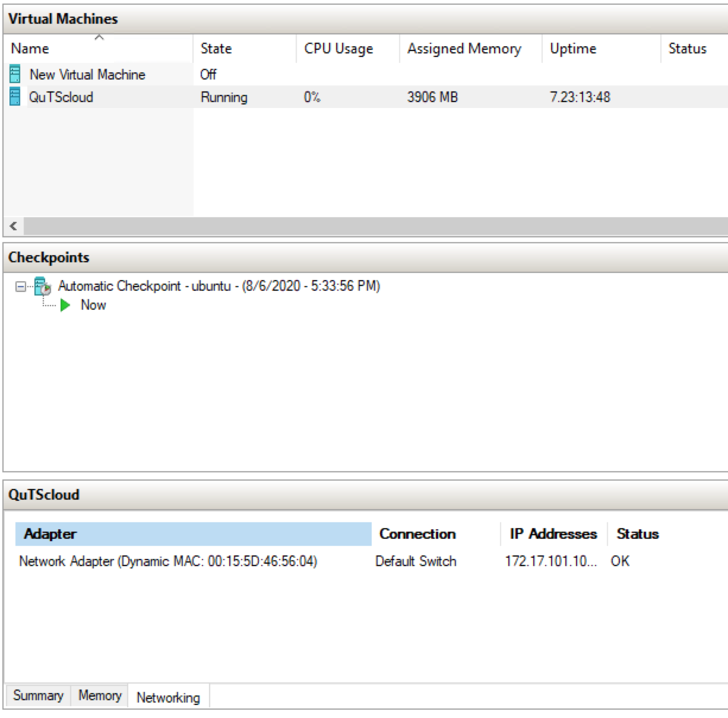
Task: Click the Status column header in Virtual Machines
Action: click(x=694, y=49)
